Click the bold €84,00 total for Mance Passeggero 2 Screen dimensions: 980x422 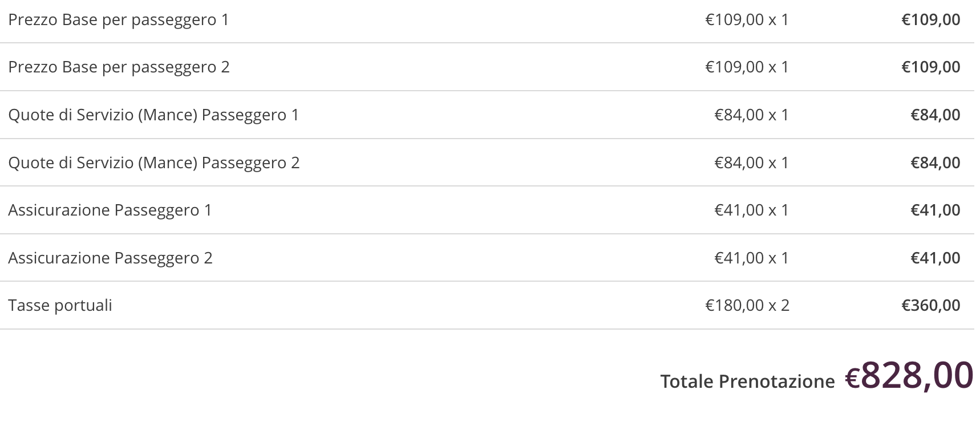click(935, 163)
